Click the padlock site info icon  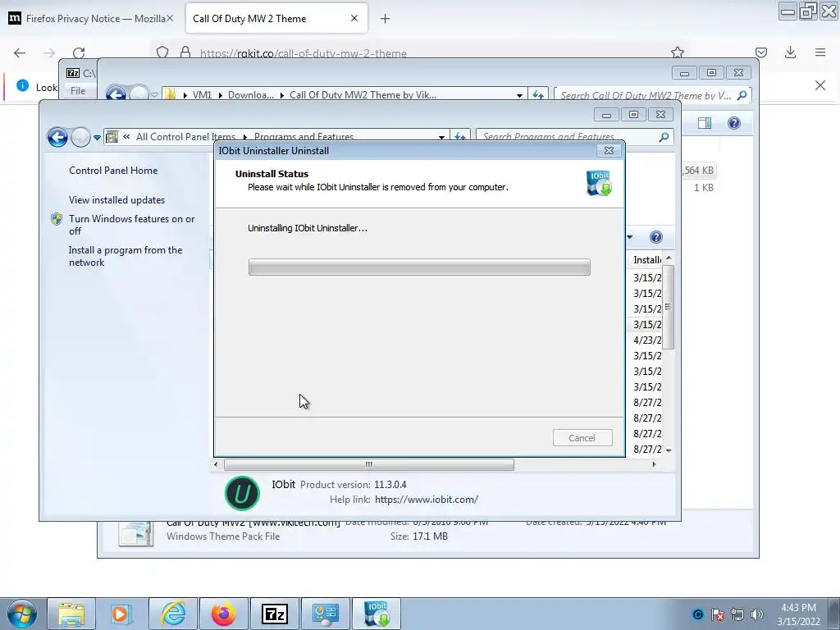point(185,52)
